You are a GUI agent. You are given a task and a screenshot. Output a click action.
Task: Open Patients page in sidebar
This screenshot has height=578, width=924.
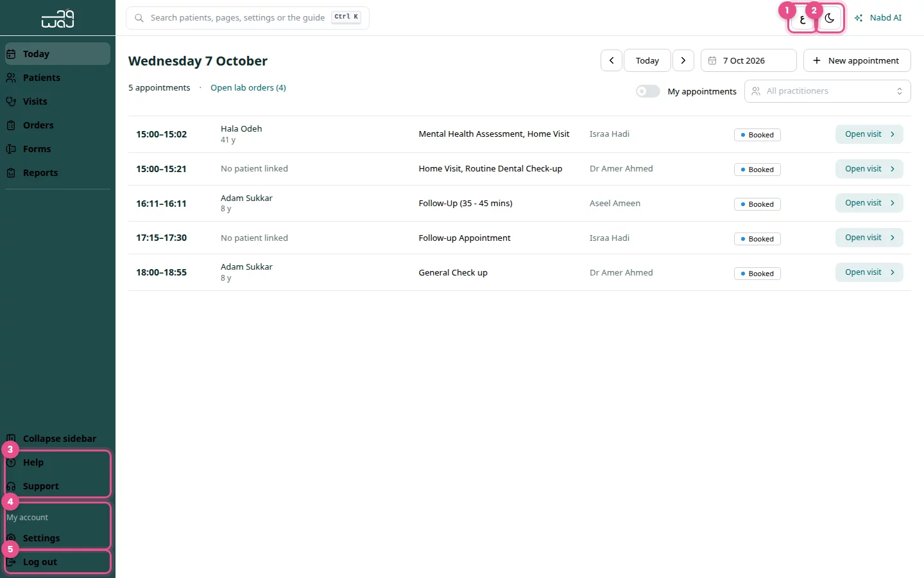[58, 78]
